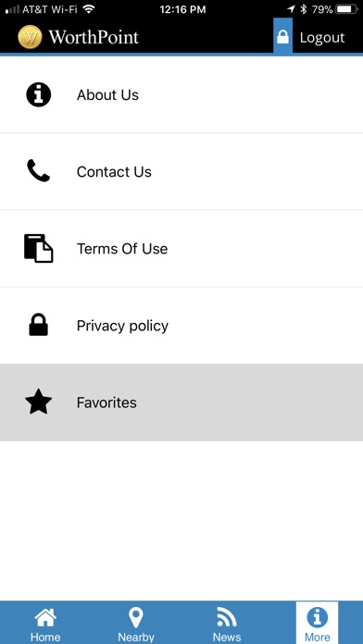Tap the Favorites star icon
Viewport: 363px width, 644px height.
38,402
